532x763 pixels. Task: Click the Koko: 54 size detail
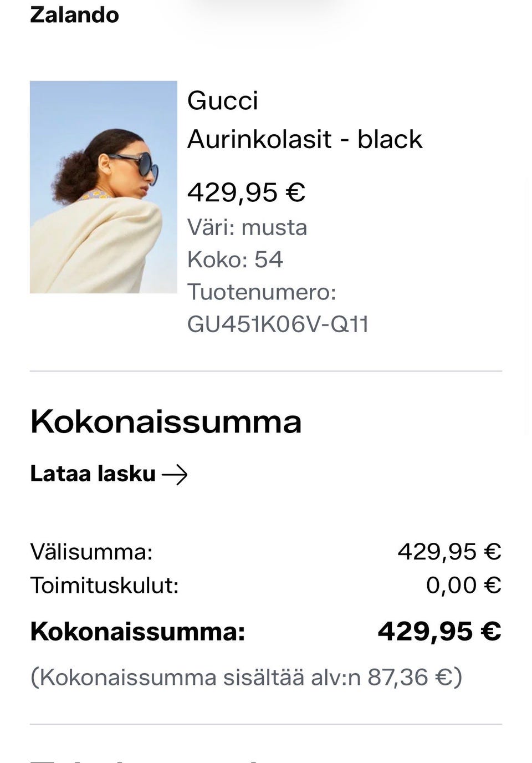point(236,259)
